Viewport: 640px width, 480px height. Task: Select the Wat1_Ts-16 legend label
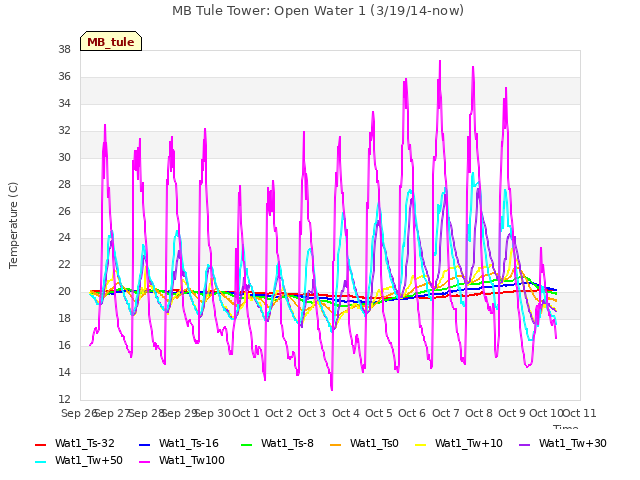(189, 443)
